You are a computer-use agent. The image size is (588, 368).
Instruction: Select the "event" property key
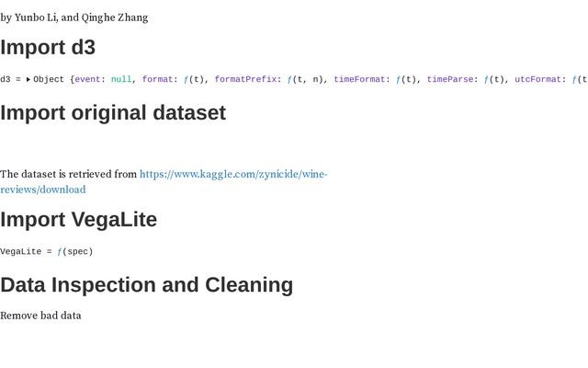[x=87, y=80]
